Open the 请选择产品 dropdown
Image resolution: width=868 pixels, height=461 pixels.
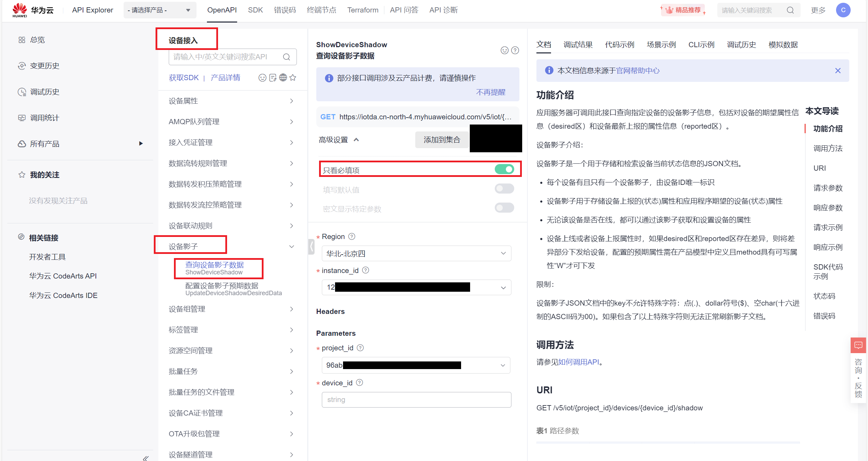click(x=160, y=10)
